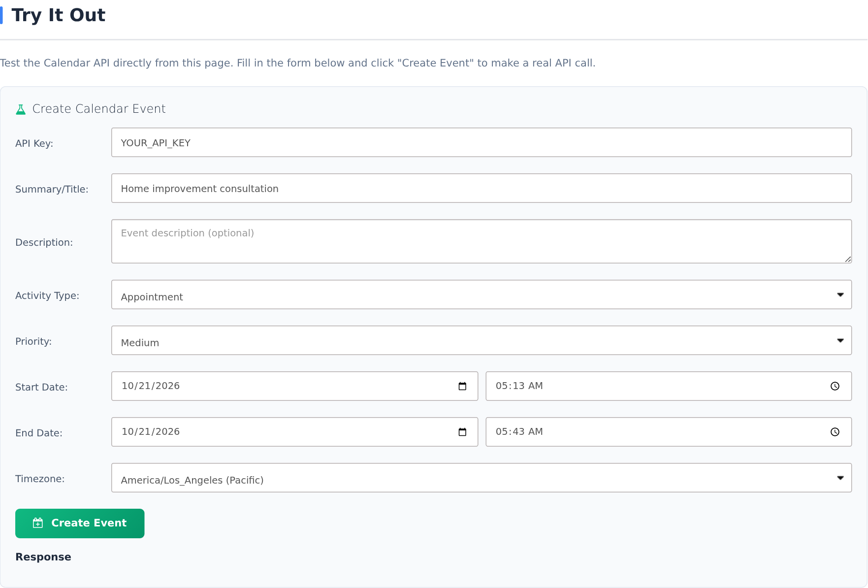Open the start time clock picker icon
This screenshot has height=588, width=868.
(x=835, y=386)
